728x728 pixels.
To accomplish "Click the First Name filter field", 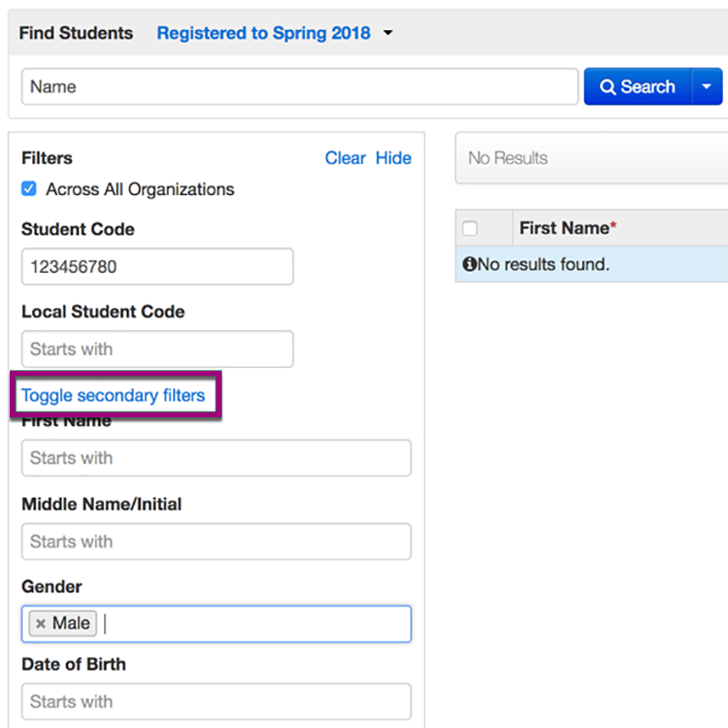I will pyautogui.click(x=215, y=458).
